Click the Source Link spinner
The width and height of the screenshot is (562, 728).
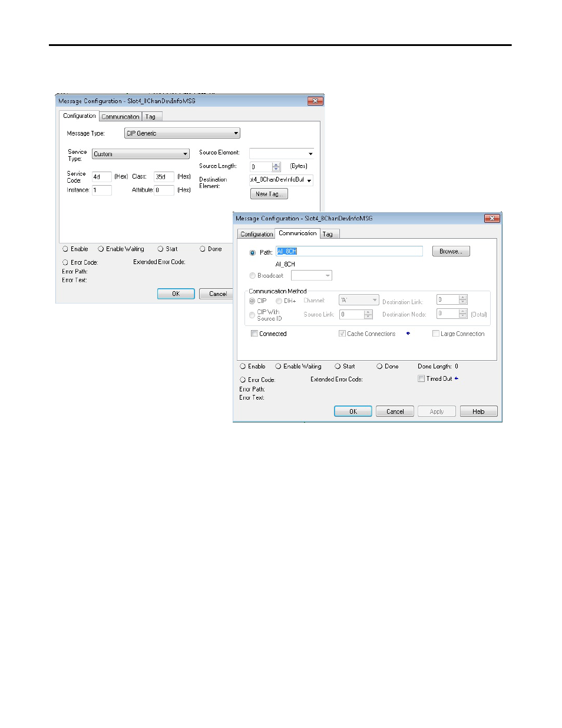tap(368, 314)
